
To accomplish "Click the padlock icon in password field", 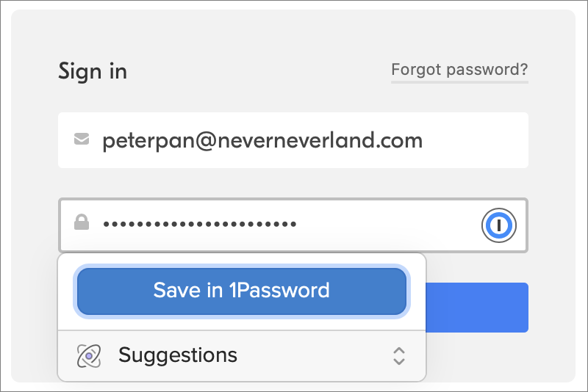I will [x=82, y=223].
